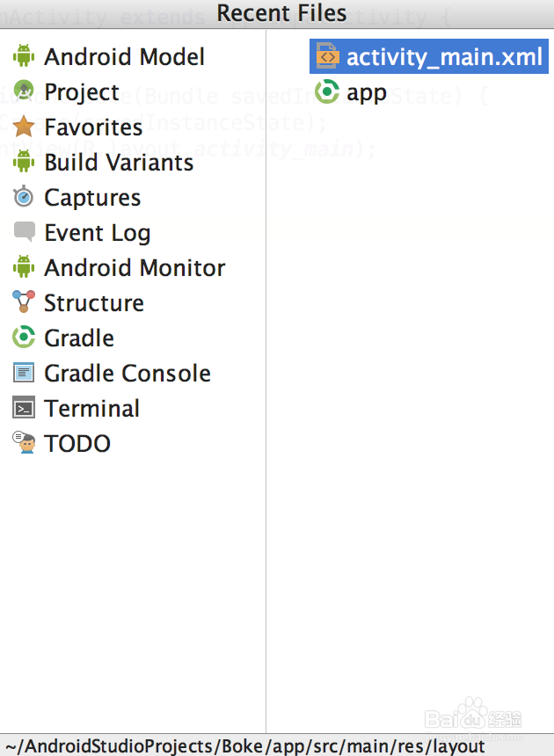
Task: Click the Gradle circular icon
Action: tap(23, 338)
